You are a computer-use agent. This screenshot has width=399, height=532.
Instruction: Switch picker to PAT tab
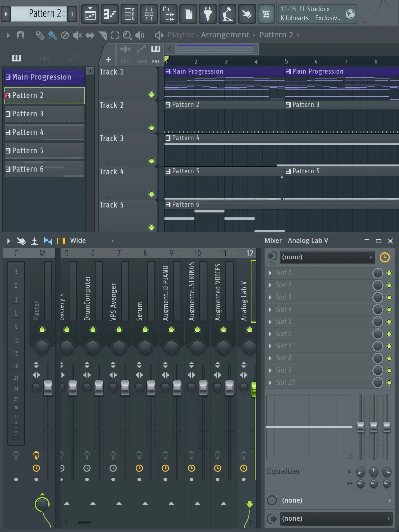tap(156, 54)
